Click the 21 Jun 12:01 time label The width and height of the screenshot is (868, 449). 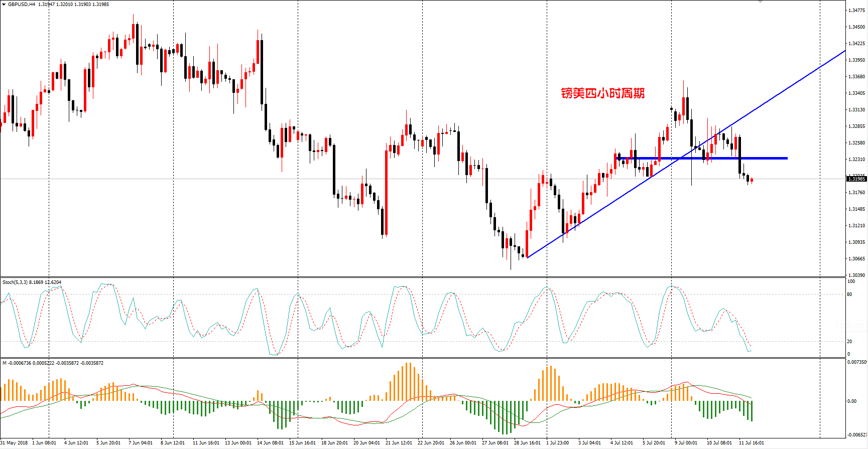(x=399, y=443)
